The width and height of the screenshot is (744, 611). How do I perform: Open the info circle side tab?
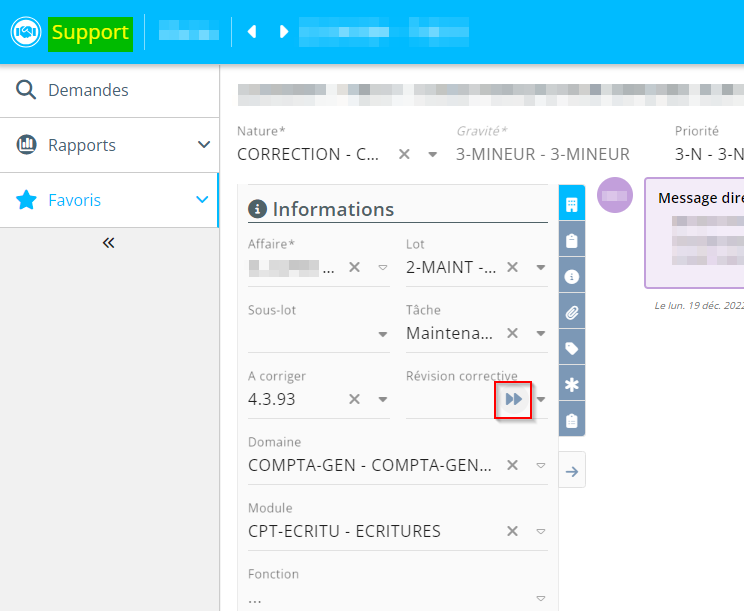[571, 276]
